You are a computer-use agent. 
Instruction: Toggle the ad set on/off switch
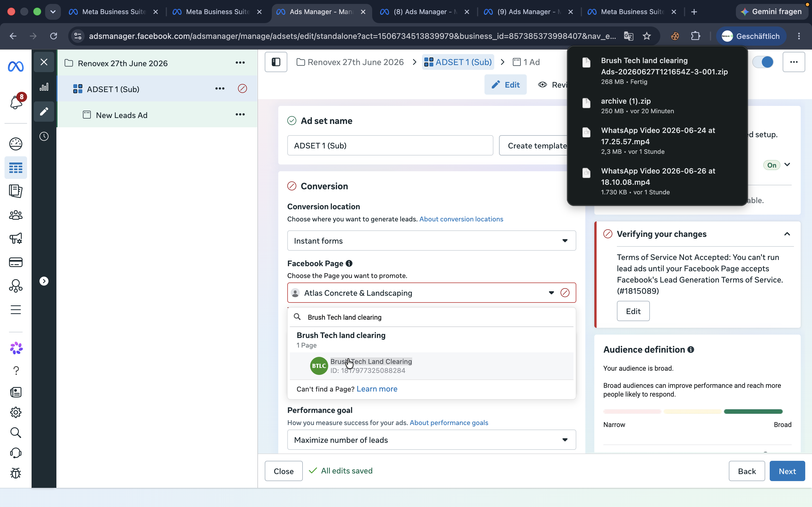pyautogui.click(x=763, y=62)
